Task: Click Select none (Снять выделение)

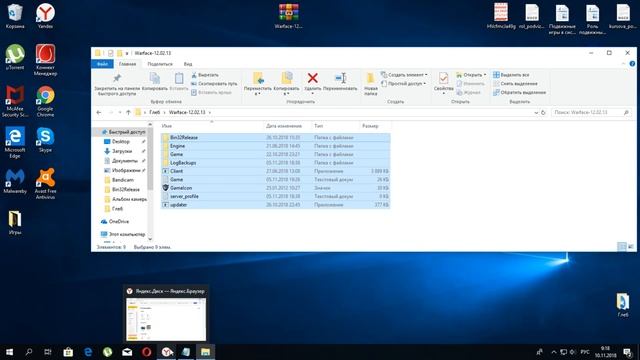Action: [515, 84]
